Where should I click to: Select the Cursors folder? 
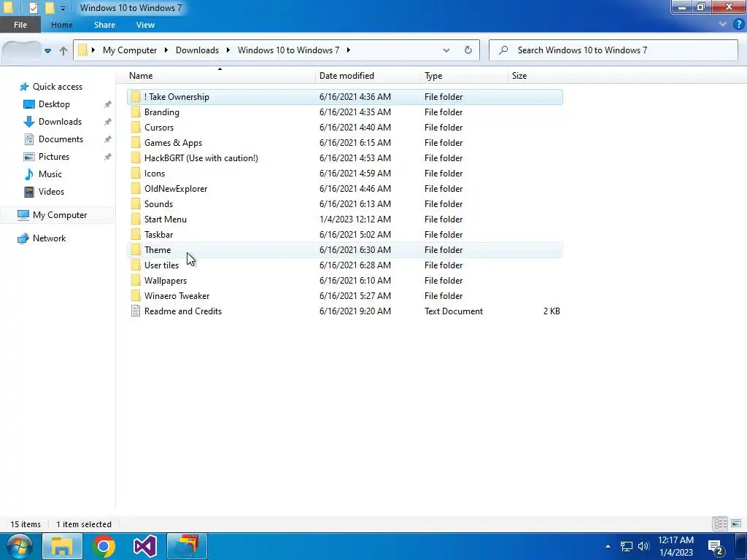coord(345,127)
